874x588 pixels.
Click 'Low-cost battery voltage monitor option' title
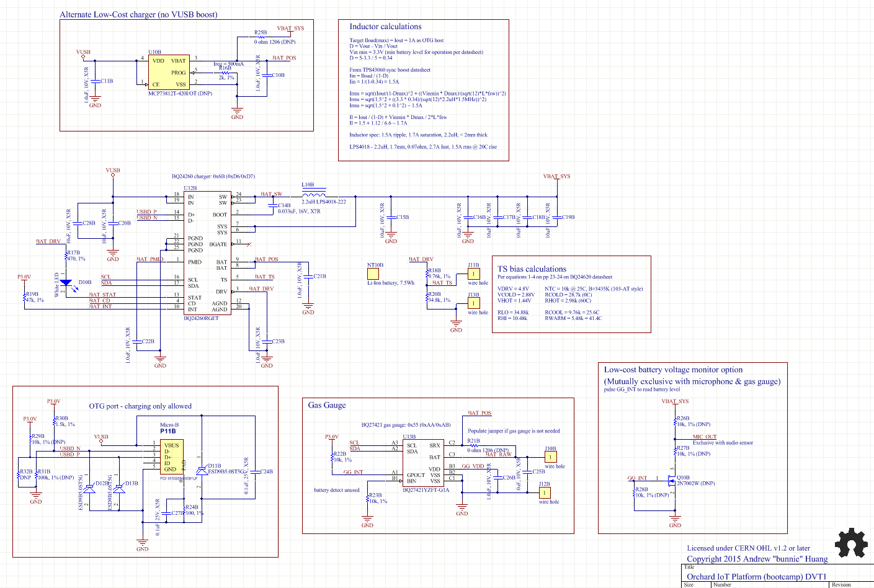pyautogui.click(x=674, y=370)
